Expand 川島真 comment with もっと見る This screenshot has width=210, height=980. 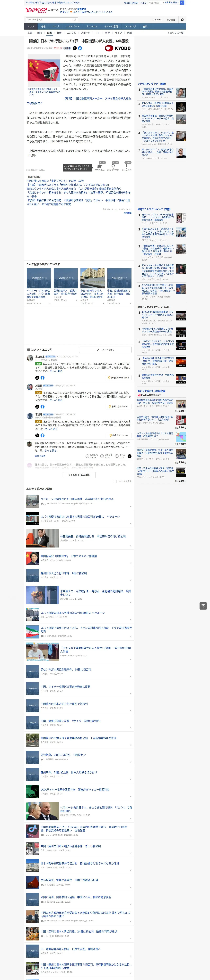pyautogui.click(x=56, y=400)
